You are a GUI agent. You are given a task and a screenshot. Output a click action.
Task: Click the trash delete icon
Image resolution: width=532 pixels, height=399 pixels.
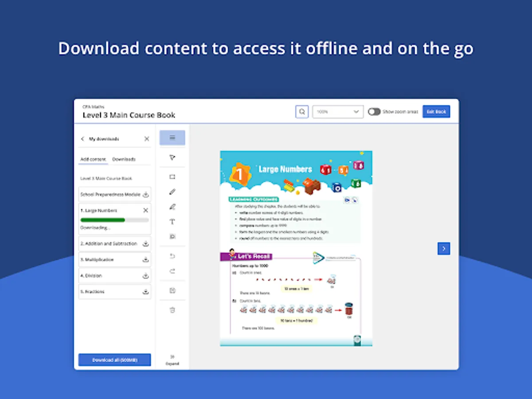[172, 310]
